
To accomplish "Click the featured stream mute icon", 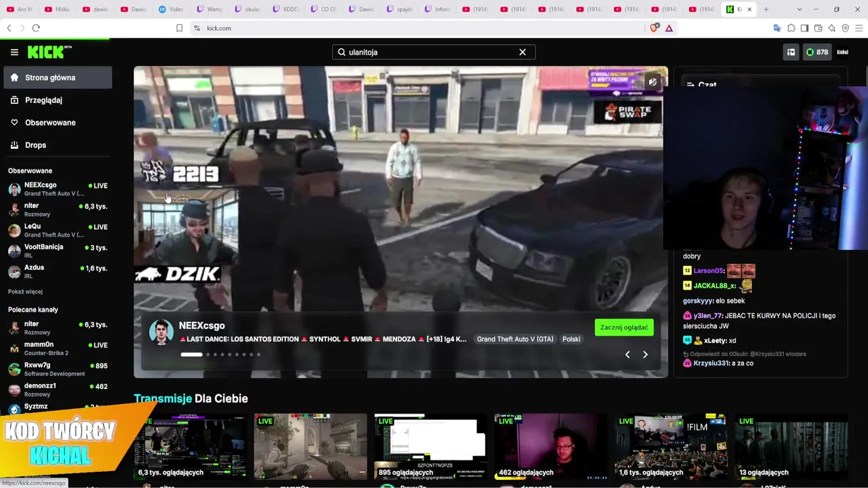I will pos(652,82).
